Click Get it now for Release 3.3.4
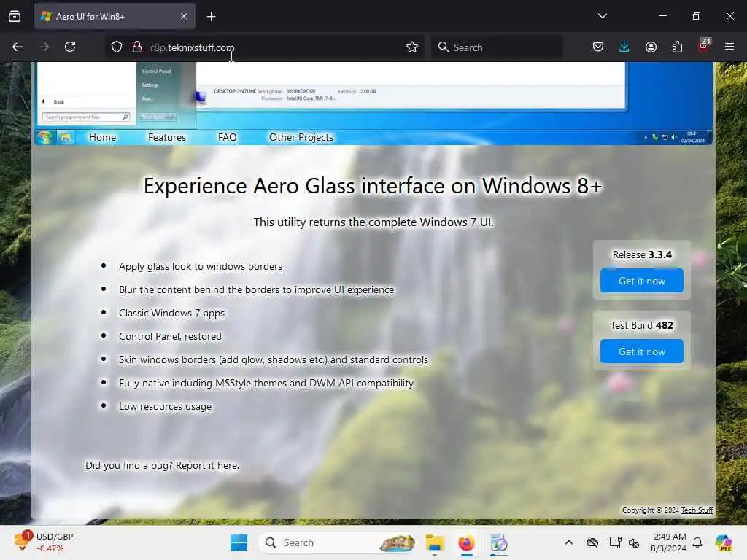The height and width of the screenshot is (560, 747). (642, 281)
